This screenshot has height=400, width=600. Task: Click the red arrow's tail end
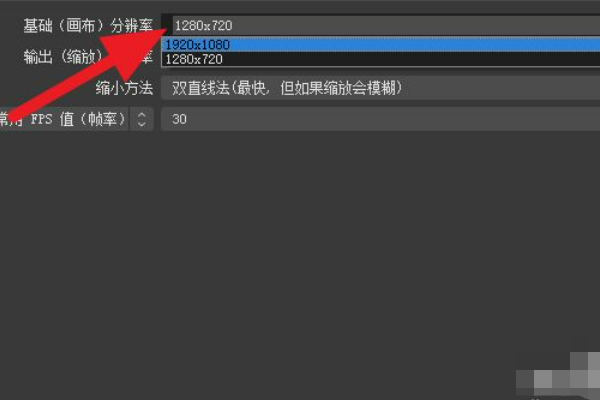click(x=11, y=113)
